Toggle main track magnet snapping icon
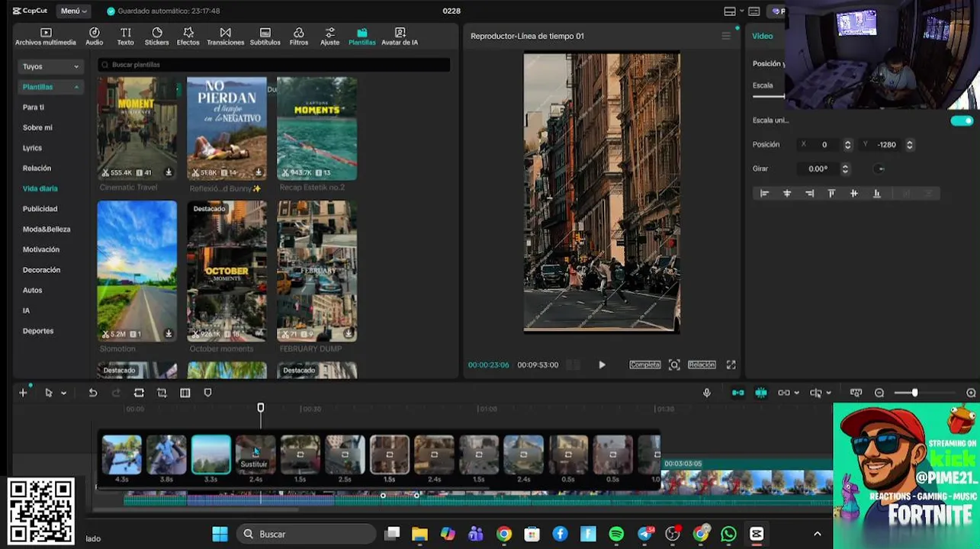 coord(737,393)
